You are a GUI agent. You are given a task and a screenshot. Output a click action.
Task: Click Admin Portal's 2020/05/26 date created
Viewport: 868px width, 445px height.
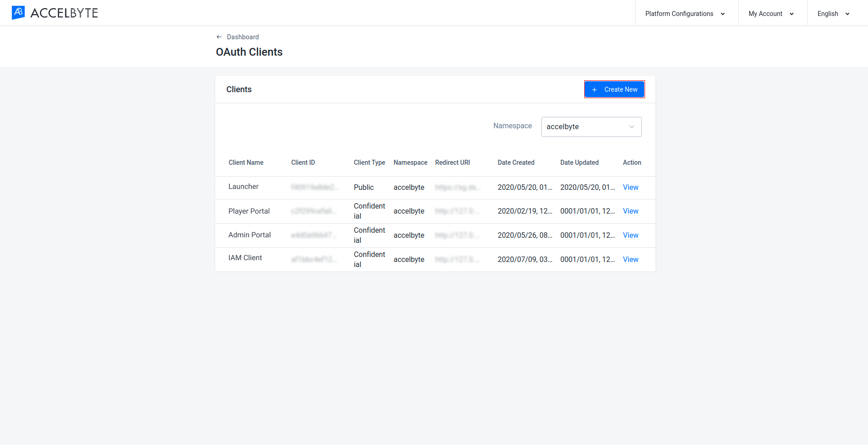525,235
